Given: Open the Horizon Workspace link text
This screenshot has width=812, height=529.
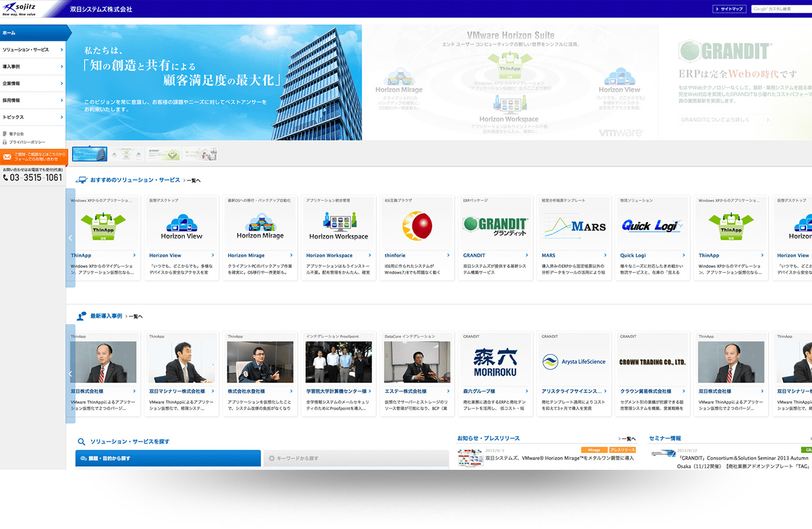Looking at the screenshot, I should (x=329, y=256).
